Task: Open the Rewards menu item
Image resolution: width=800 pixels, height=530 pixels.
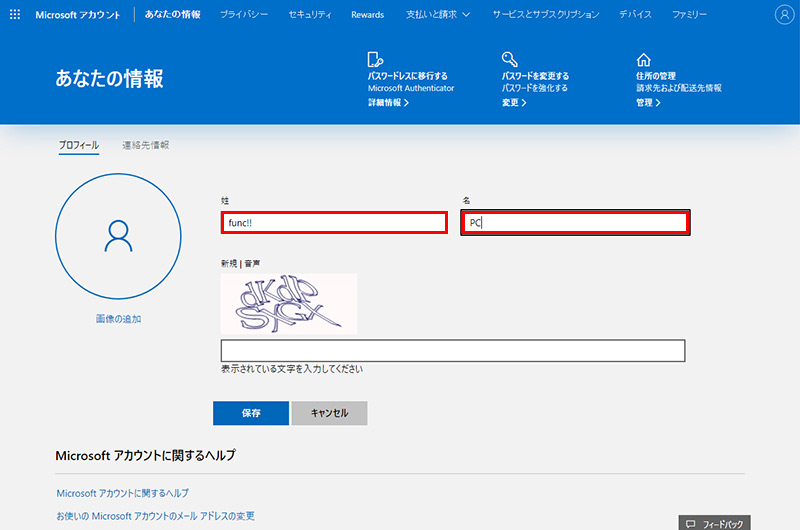Action: (x=367, y=15)
